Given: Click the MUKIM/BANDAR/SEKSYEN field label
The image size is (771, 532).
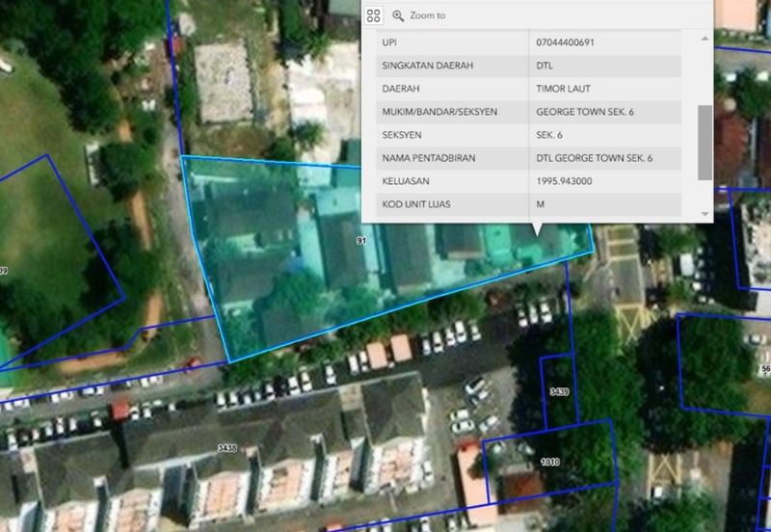Looking at the screenshot, I should (439, 112).
